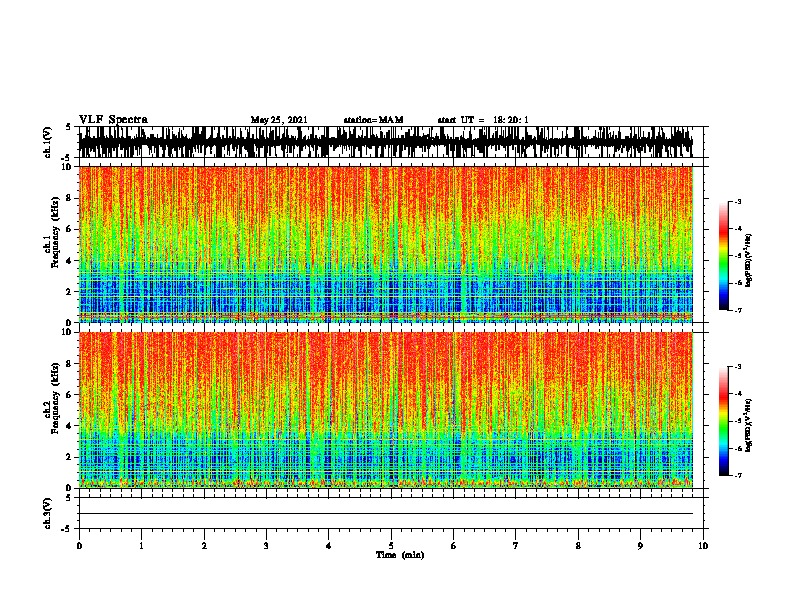Click the ch.3 flat voltage trace
This screenshot has width=792, height=612.
click(x=386, y=514)
